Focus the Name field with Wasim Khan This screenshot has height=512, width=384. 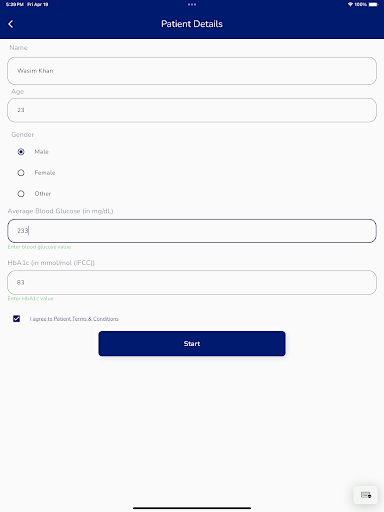[192, 71]
